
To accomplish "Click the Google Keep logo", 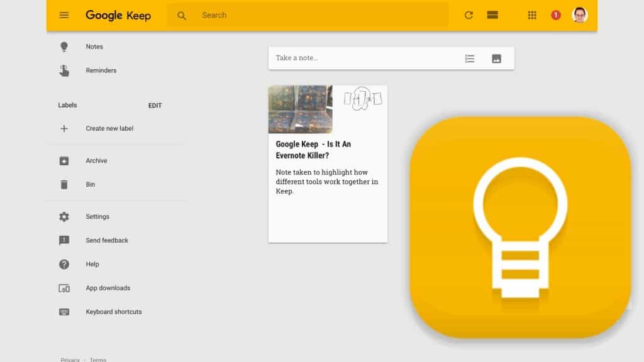I will (x=118, y=16).
